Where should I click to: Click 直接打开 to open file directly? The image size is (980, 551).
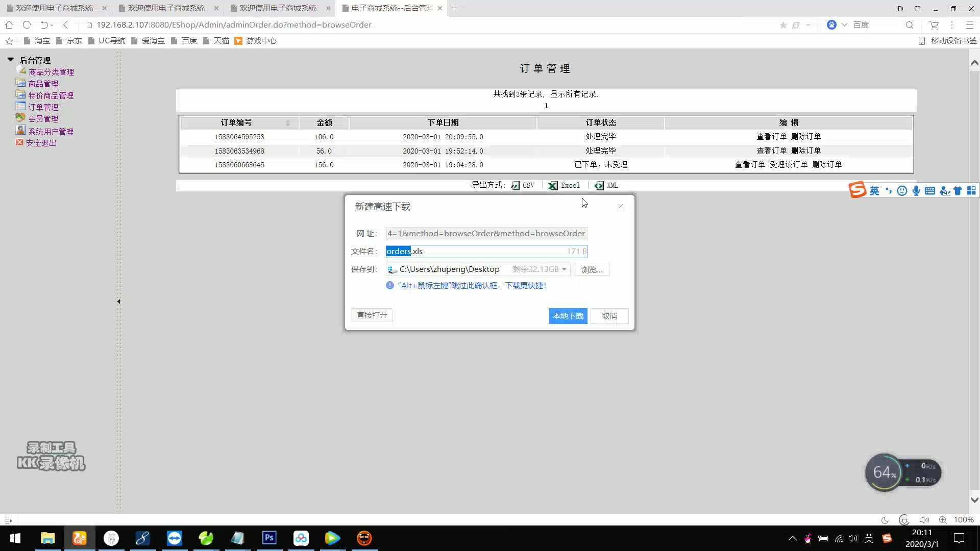[372, 315]
